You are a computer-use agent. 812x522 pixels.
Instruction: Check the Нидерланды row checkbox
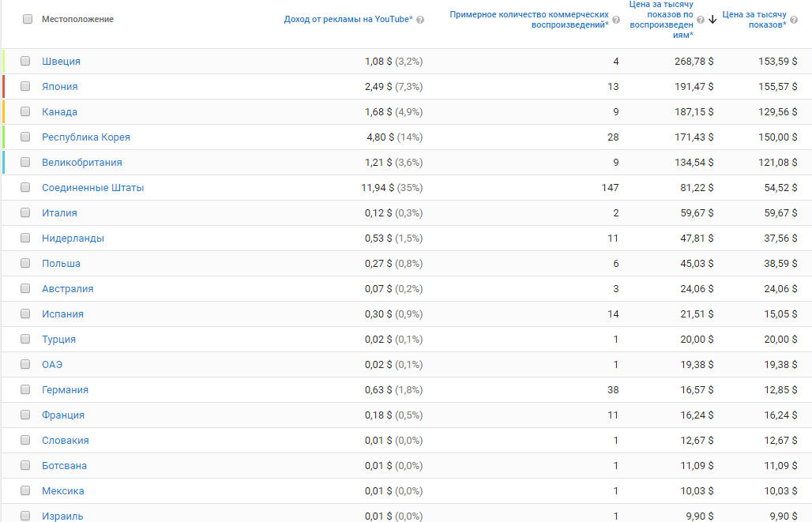[x=25, y=238]
